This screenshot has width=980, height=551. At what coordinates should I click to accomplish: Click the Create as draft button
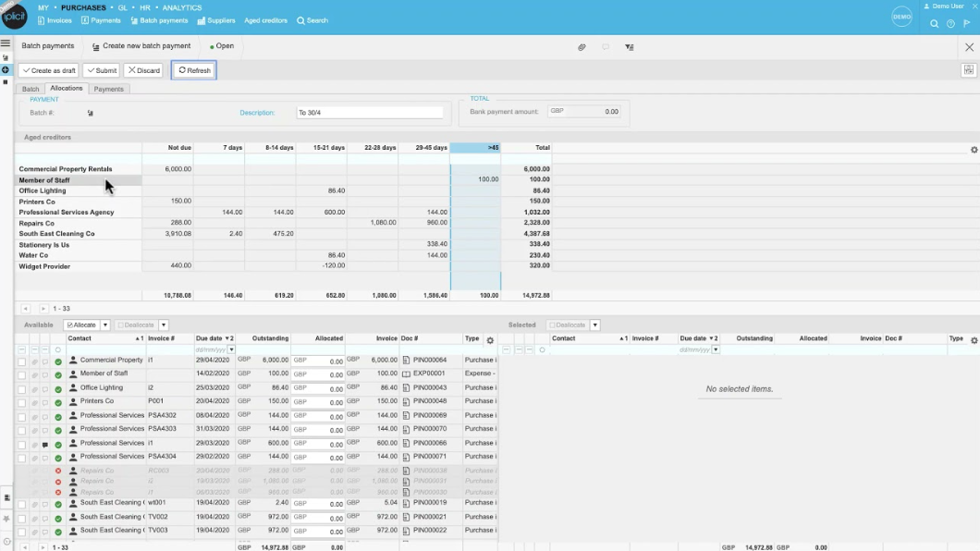[48, 68]
